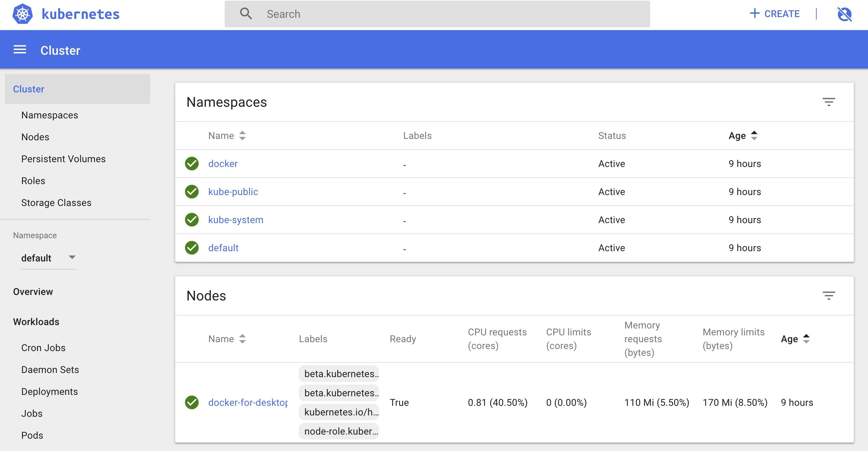868x451 pixels.
Task: Click the Memory requests (bytes) column header
Action: (643, 339)
